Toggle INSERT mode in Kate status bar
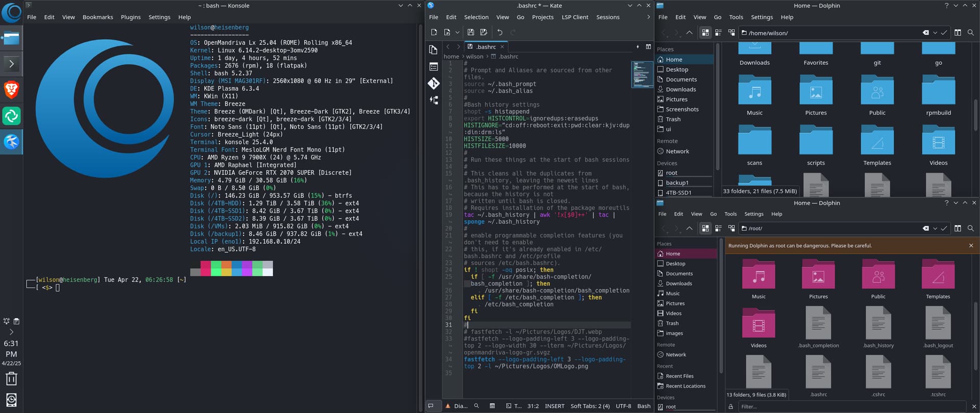Screen dimensions: 980x413 (554, 406)
